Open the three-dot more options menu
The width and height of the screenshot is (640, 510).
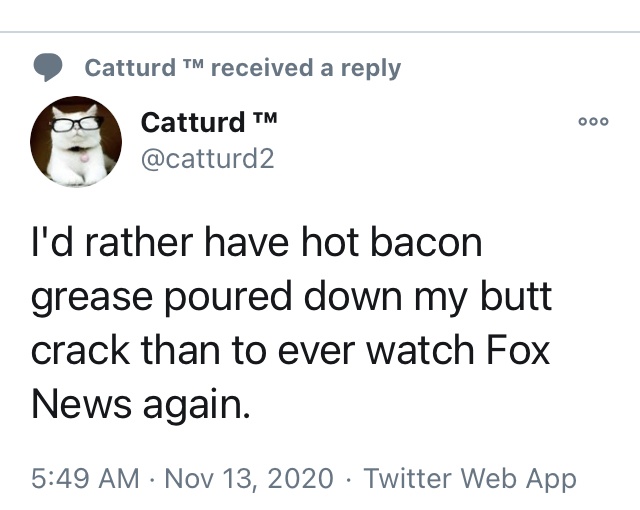(594, 121)
